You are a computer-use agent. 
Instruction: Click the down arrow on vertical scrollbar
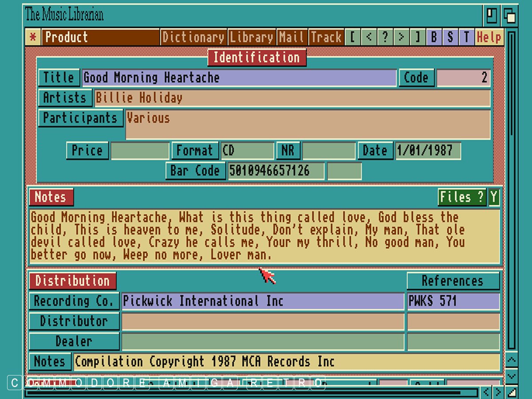point(512,376)
